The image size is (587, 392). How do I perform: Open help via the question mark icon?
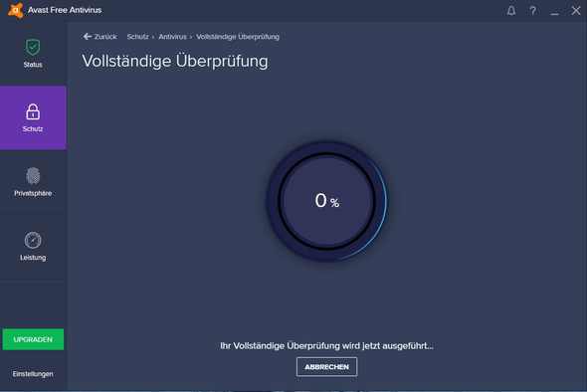[532, 11]
